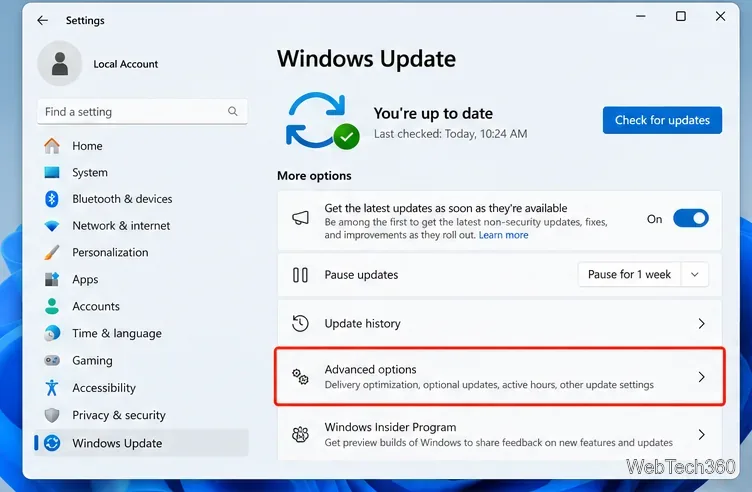
Task: Open Update history via its chevron
Action: coord(702,324)
